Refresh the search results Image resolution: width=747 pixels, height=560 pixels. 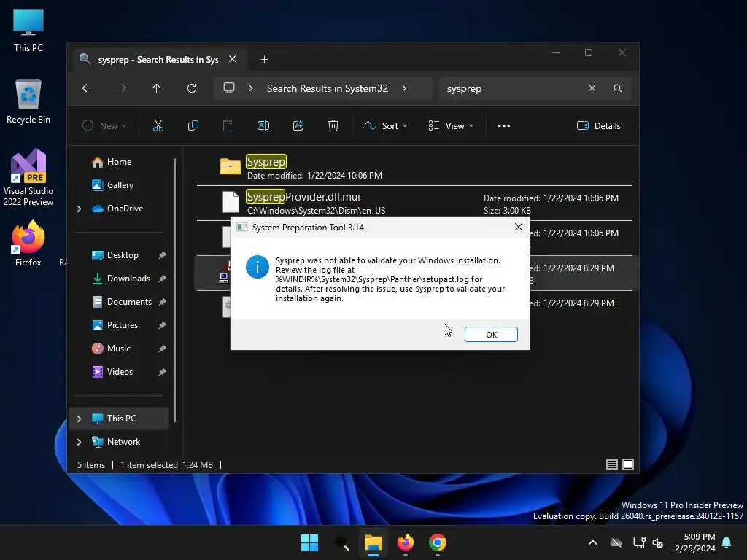[192, 88]
